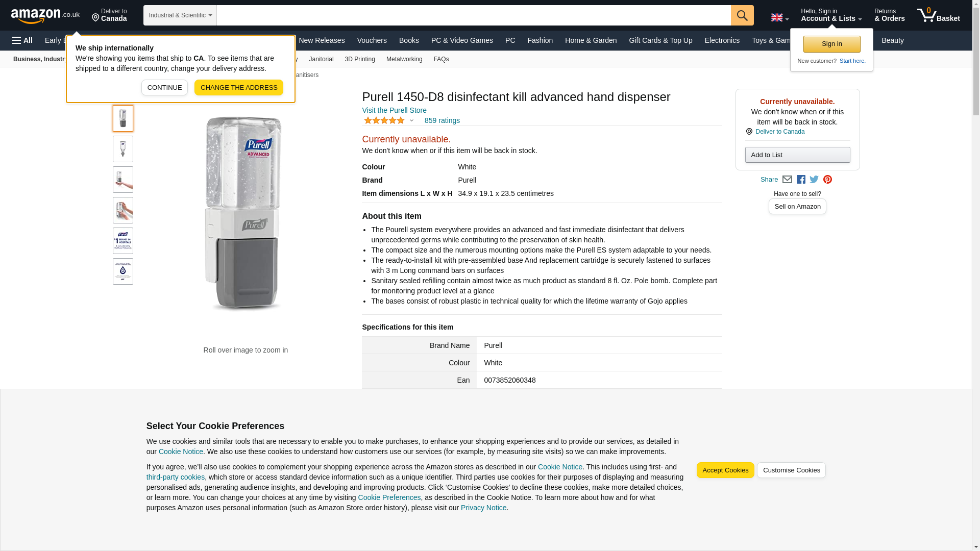Open the 859 ratings link

coord(442,121)
